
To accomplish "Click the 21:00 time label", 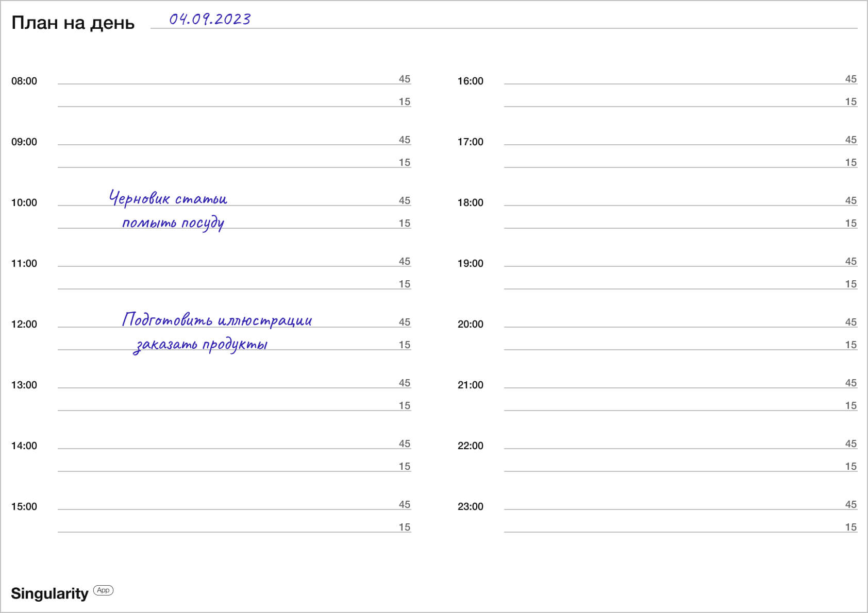I will tap(471, 385).
